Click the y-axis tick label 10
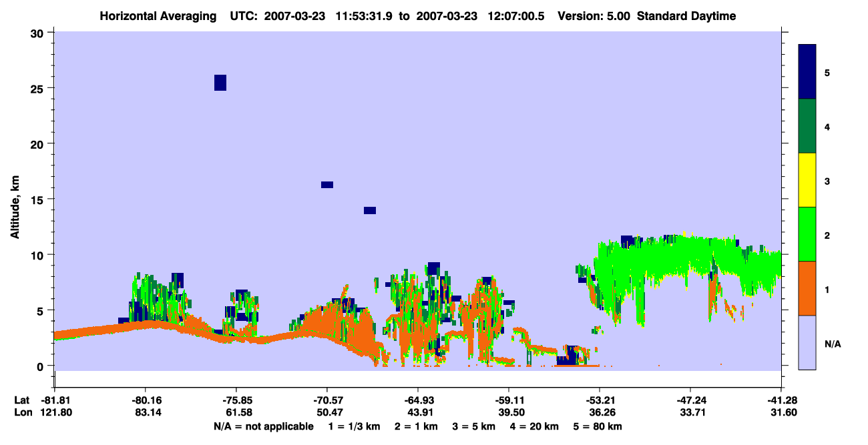This screenshot has height=445, width=868. click(x=39, y=255)
